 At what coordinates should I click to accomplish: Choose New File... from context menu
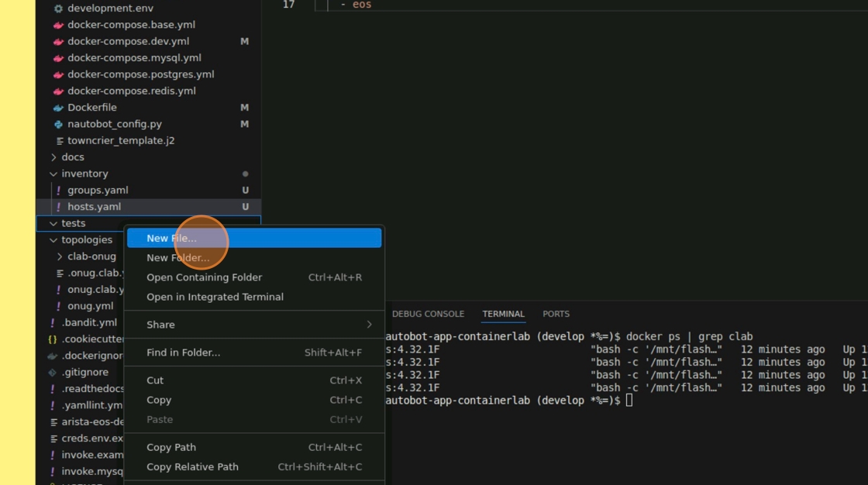click(x=171, y=239)
